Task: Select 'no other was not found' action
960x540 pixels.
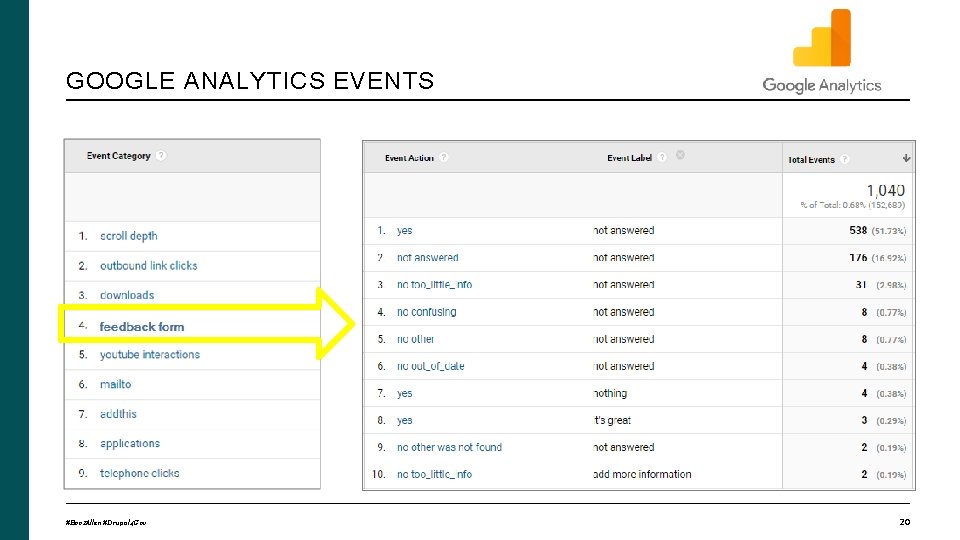Action: (449, 447)
